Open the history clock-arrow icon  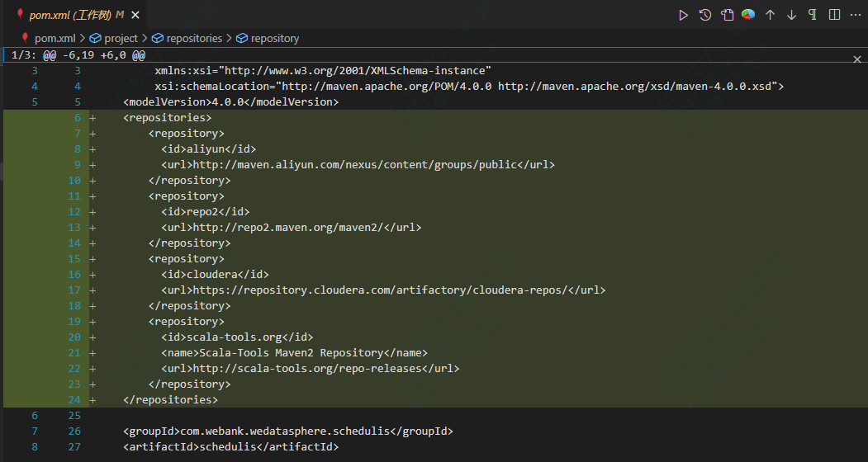[x=704, y=15]
